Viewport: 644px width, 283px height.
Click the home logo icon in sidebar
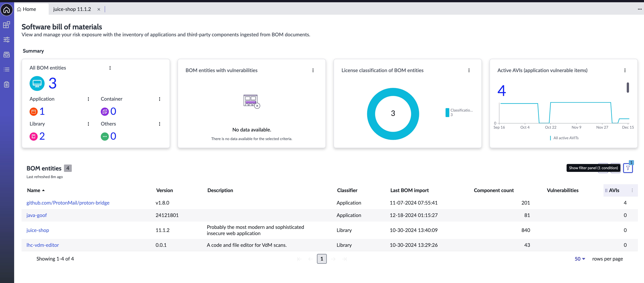pos(7,10)
